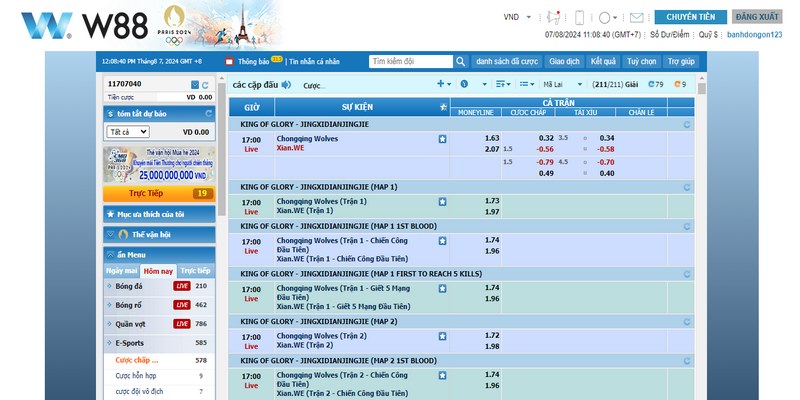This screenshot has width=800, height=400.
Task: Click the Tìm kiếm đội search field
Action: (x=409, y=61)
